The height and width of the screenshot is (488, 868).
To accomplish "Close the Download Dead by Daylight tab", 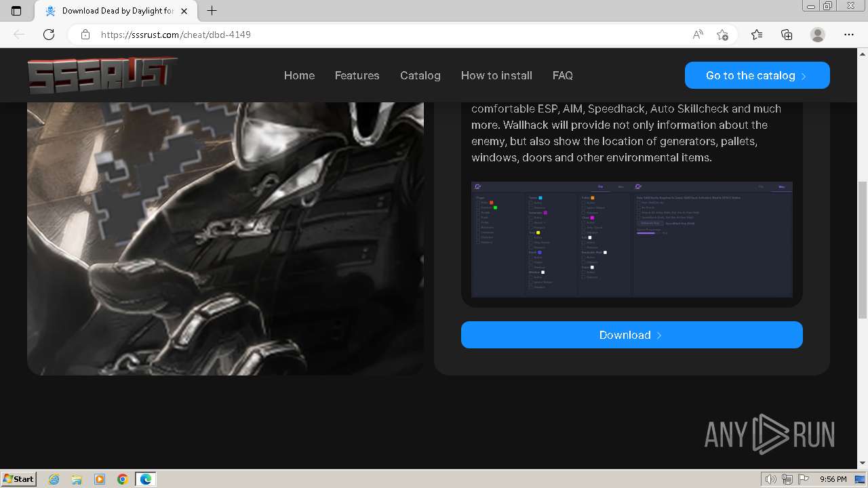I will (x=184, y=11).
